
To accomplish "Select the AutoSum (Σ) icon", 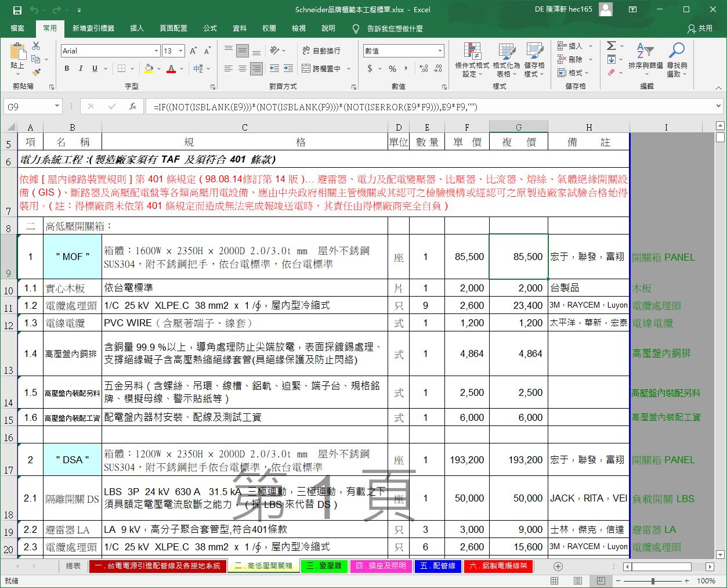I will coord(610,46).
